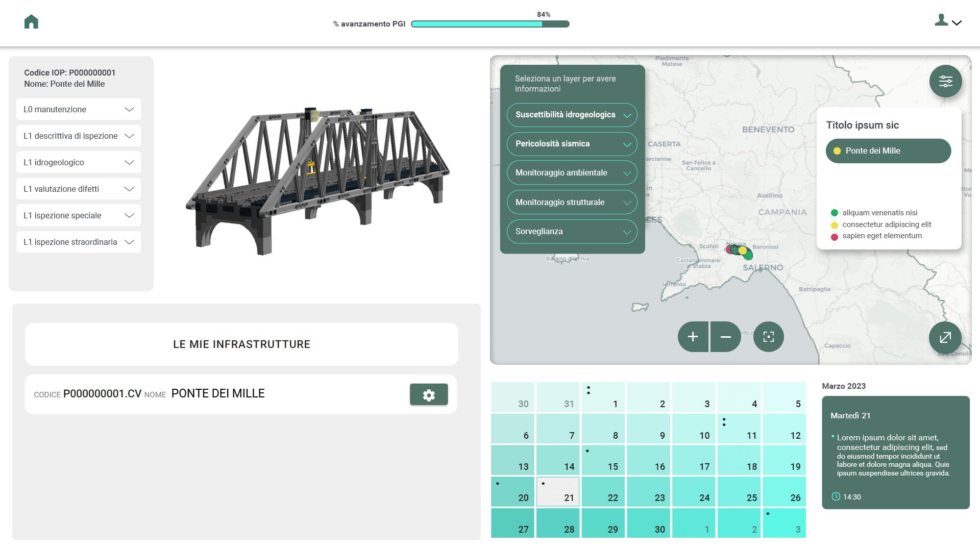The height and width of the screenshot is (551, 980).
Task: Click the Martedì 21 event heading
Action: coord(850,416)
